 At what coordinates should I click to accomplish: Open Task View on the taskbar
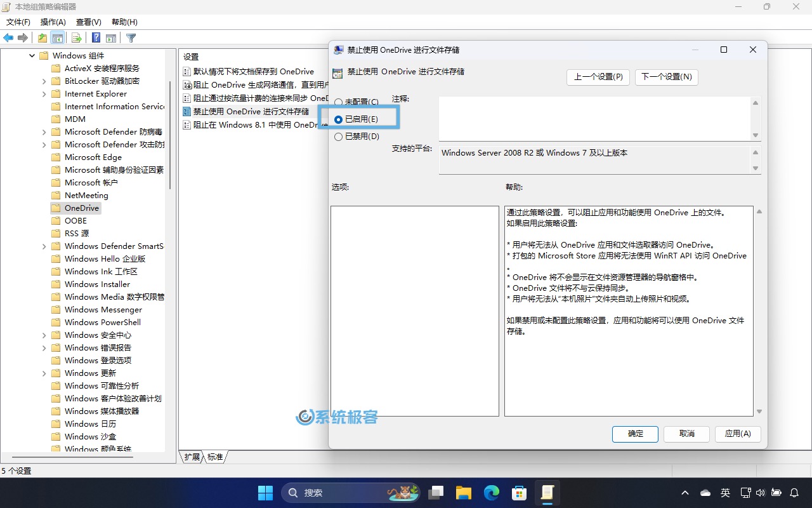click(436, 493)
